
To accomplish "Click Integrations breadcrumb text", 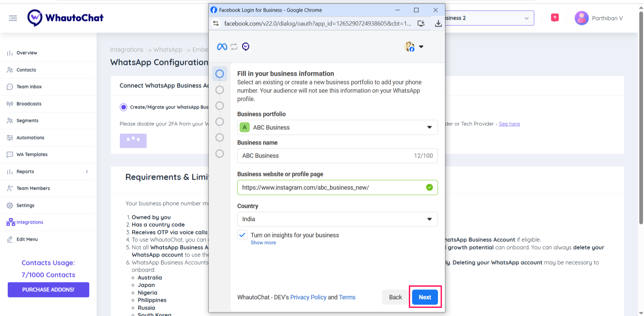I will pos(127,50).
